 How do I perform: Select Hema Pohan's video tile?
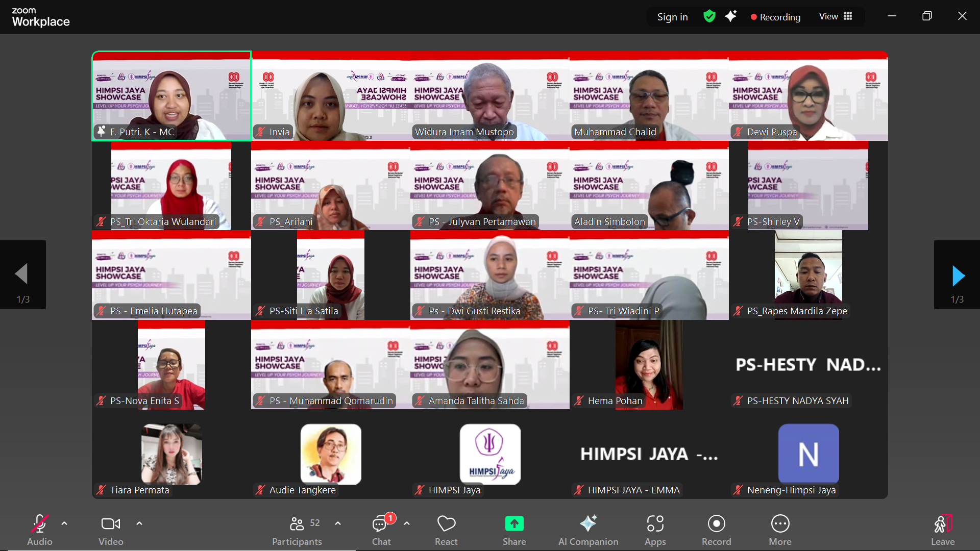coord(649,365)
